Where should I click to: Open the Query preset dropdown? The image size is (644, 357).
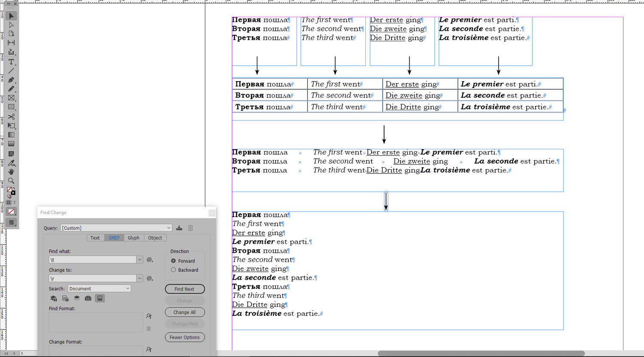(116, 228)
